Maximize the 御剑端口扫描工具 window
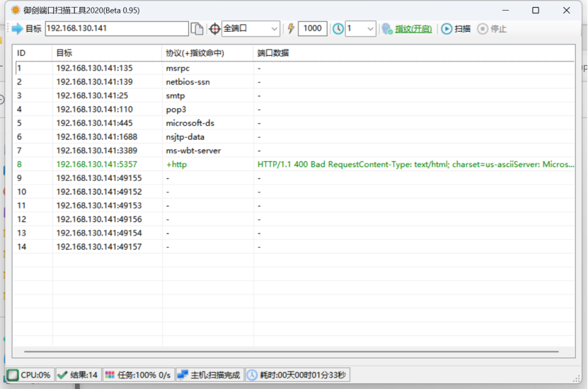The image size is (588, 389). 536,10
